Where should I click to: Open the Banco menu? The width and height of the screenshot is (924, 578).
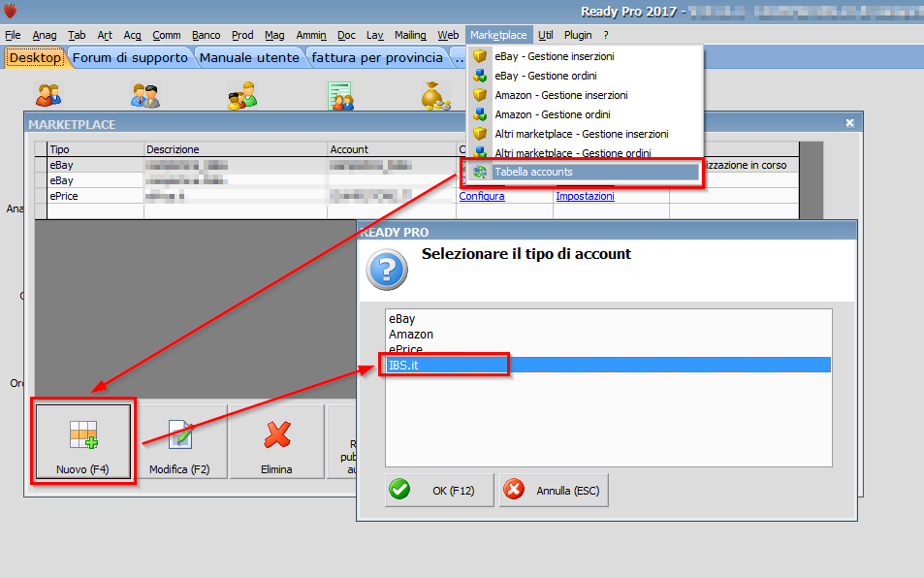coord(206,35)
